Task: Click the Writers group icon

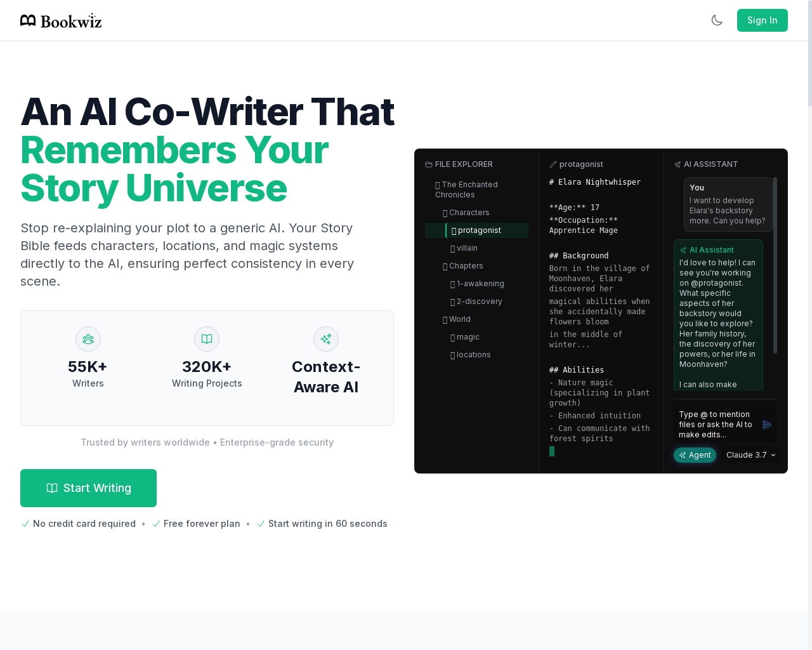Action: click(88, 339)
